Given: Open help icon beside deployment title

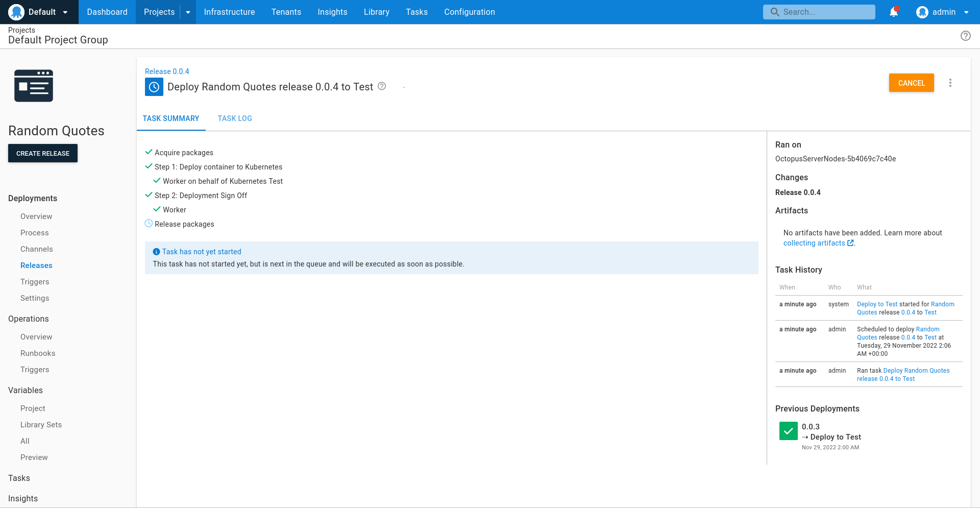Looking at the screenshot, I should (382, 86).
